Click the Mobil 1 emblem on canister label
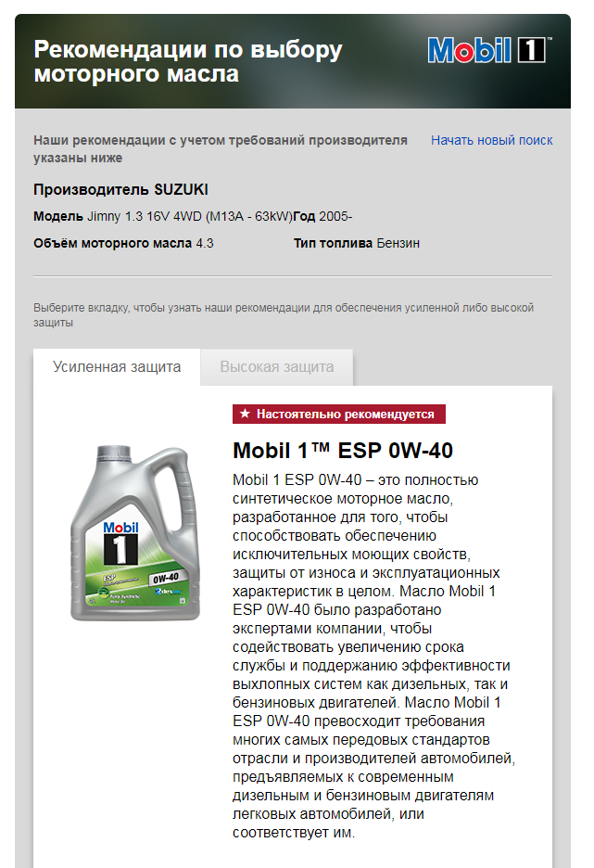Image resolution: width=594 pixels, height=868 pixels. tap(120, 543)
